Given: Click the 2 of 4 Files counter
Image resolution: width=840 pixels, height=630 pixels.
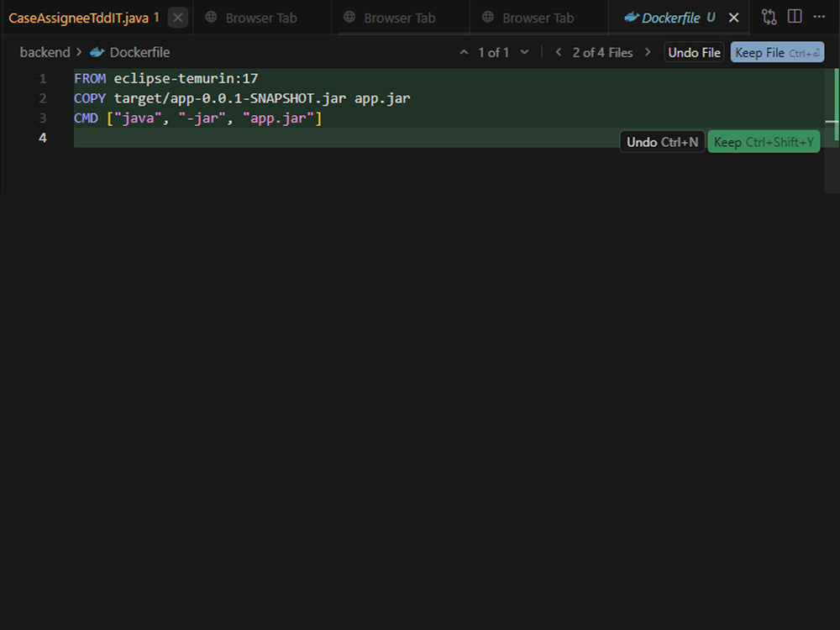Looking at the screenshot, I should [x=602, y=52].
